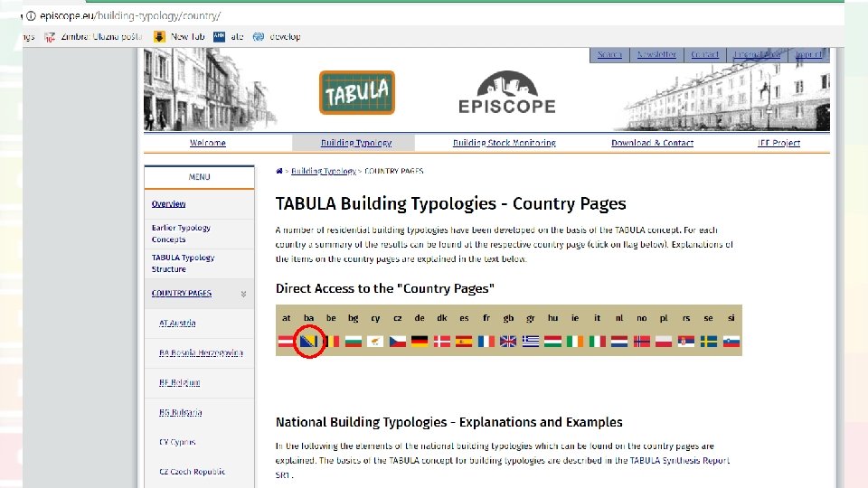Click the Search link in top bar

(x=609, y=54)
